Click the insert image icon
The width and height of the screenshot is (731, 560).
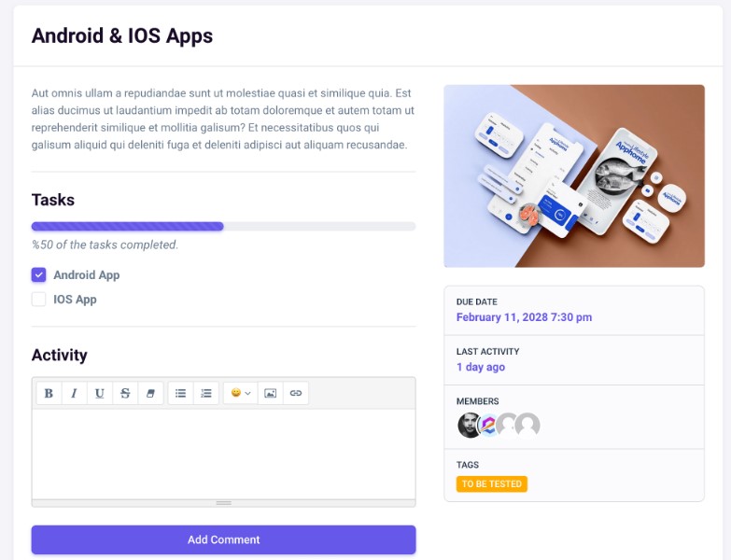270,393
